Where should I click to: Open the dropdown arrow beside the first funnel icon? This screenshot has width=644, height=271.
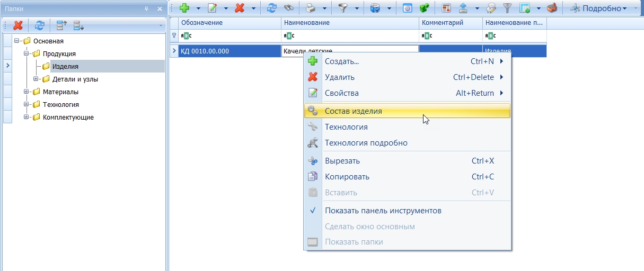[x=357, y=8]
